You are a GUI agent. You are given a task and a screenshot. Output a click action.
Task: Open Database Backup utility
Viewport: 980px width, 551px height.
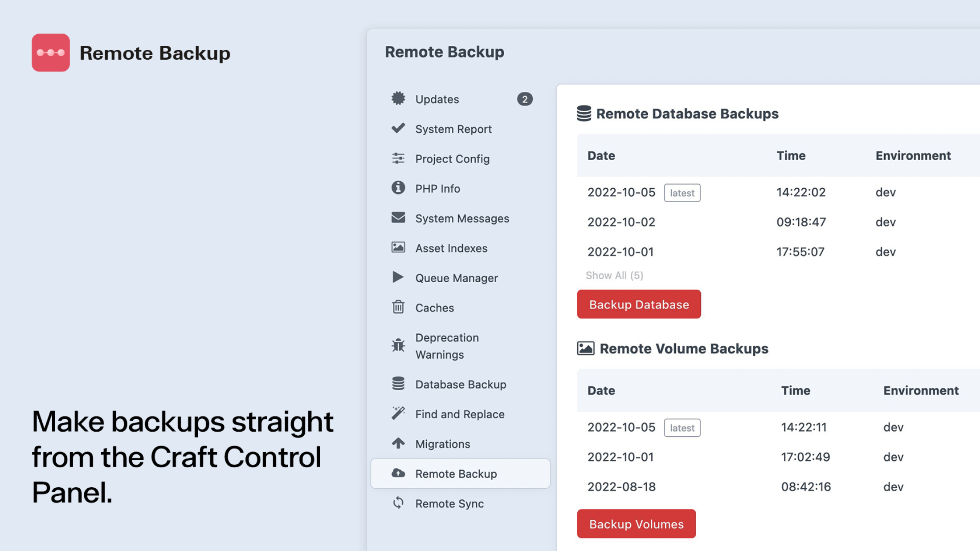click(x=460, y=384)
